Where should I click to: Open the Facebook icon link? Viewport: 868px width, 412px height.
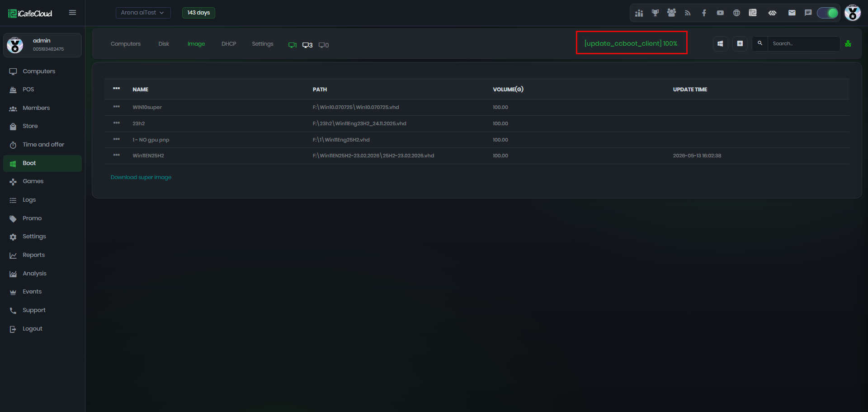pos(704,13)
